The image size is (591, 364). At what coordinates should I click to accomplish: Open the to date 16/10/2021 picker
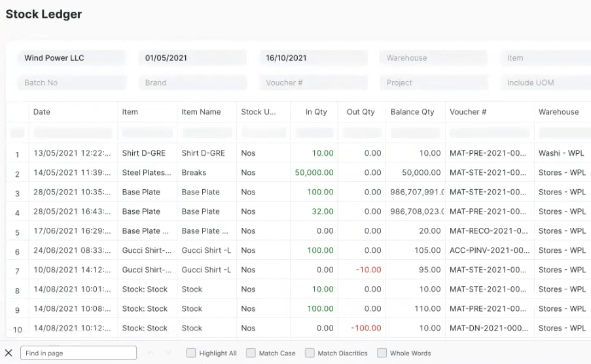tap(313, 58)
